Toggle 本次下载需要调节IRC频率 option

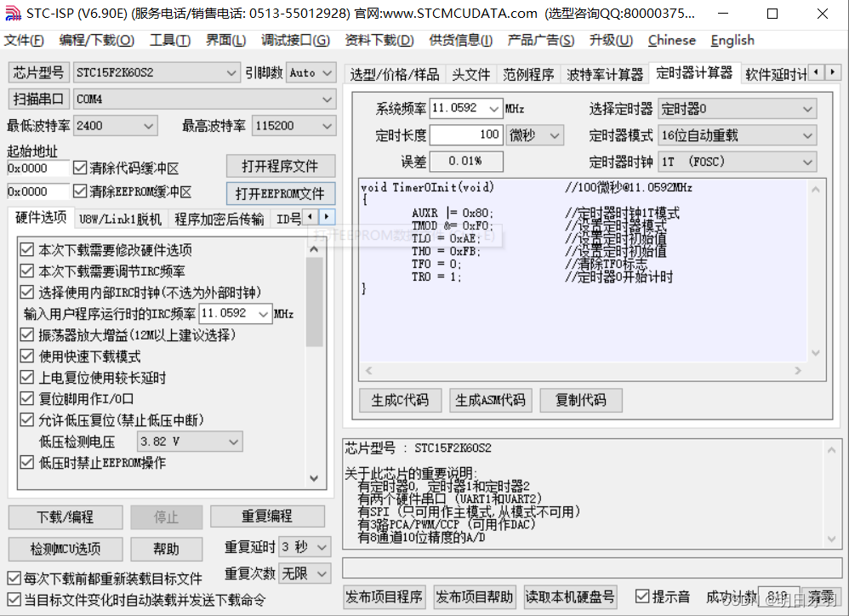tap(26, 271)
